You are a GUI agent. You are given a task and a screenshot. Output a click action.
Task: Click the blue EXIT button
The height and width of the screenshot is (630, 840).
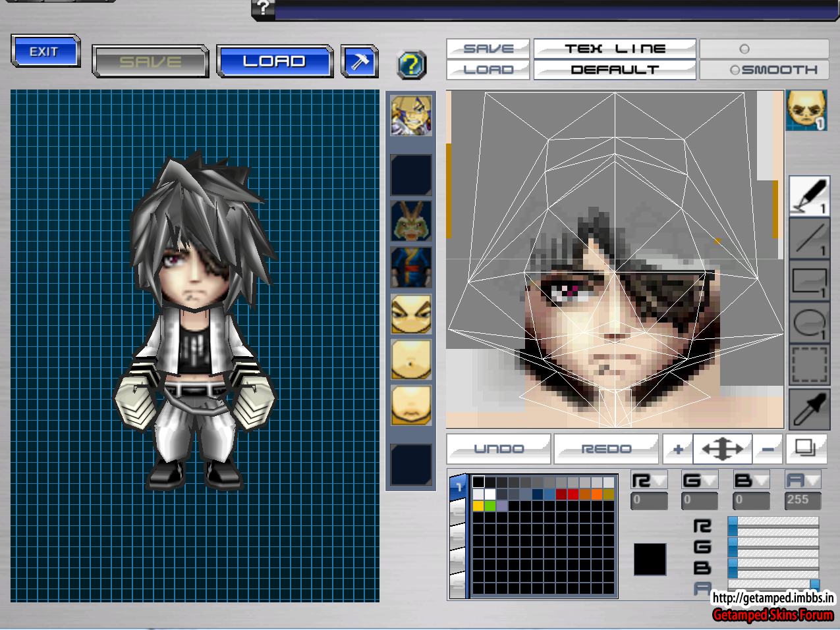[45, 51]
